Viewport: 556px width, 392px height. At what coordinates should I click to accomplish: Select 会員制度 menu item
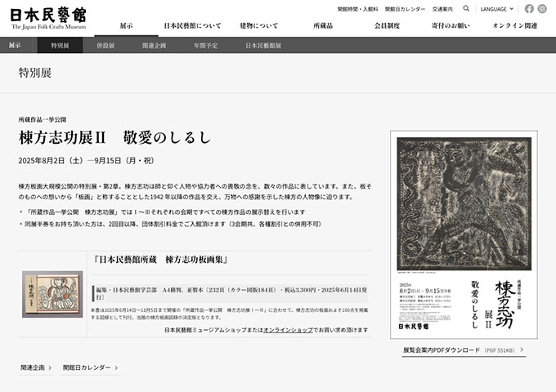click(x=387, y=25)
